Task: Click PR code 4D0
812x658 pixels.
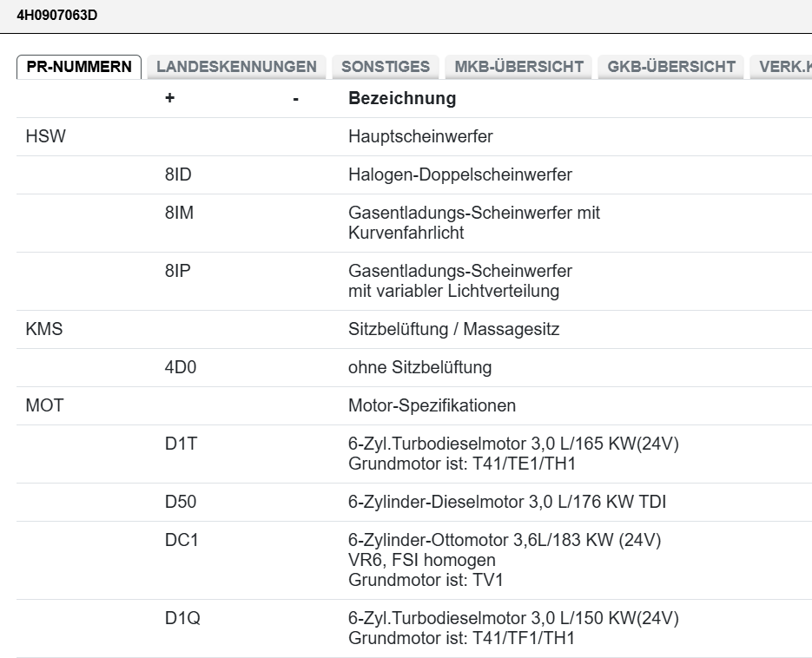Action: (x=181, y=367)
